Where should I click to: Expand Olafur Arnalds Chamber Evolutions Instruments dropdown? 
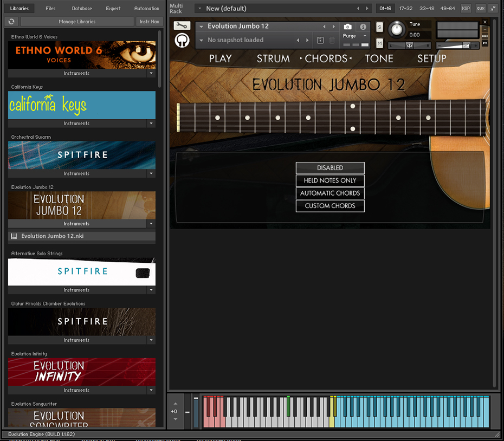[151, 340]
